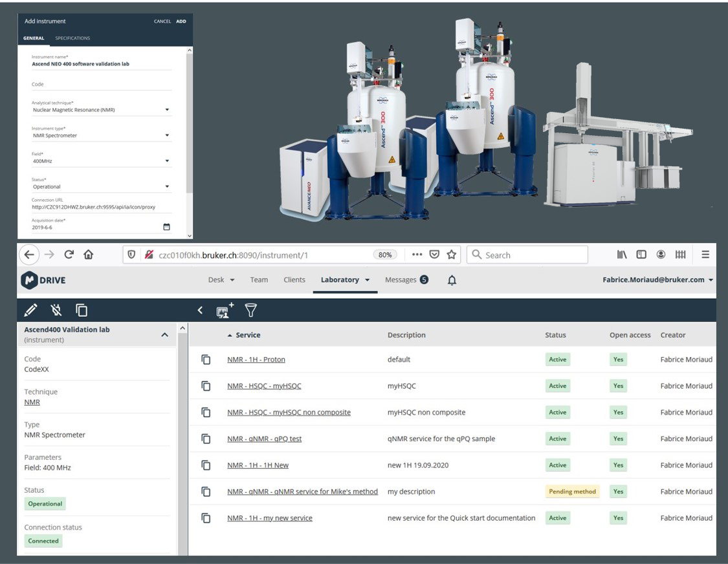Open the Field 400MHz dropdown
The image size is (728, 564).
(101, 161)
